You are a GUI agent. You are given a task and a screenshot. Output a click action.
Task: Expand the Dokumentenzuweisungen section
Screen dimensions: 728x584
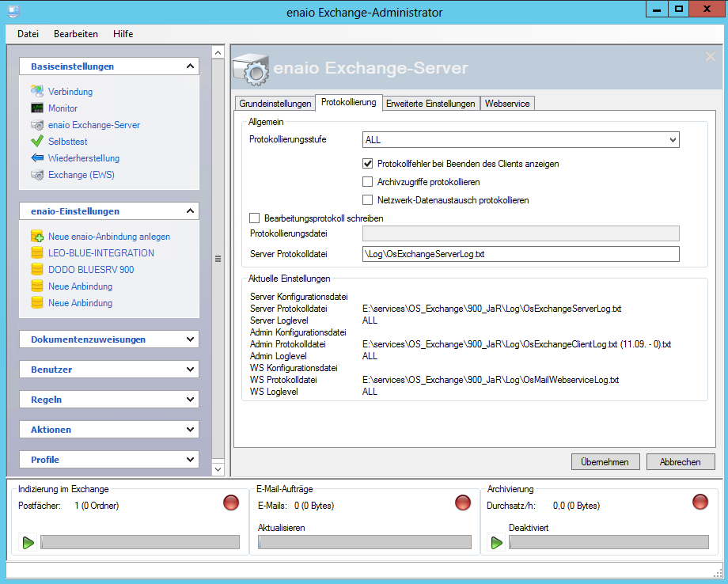tap(190, 339)
